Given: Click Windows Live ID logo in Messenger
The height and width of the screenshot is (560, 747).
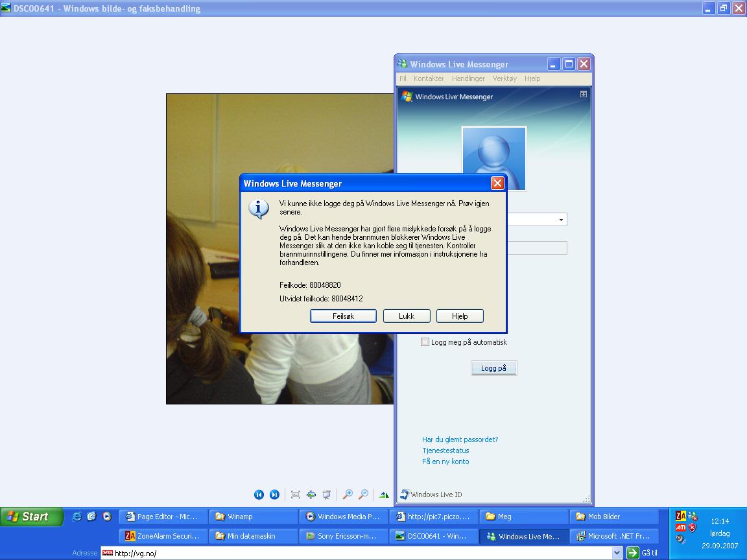Looking at the screenshot, I should tap(405, 495).
